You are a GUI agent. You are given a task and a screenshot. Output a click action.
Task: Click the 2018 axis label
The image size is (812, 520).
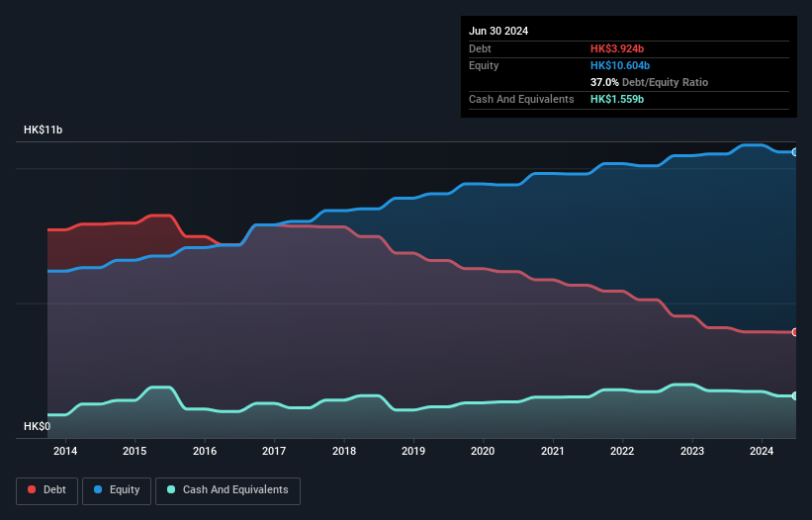tap(344, 451)
